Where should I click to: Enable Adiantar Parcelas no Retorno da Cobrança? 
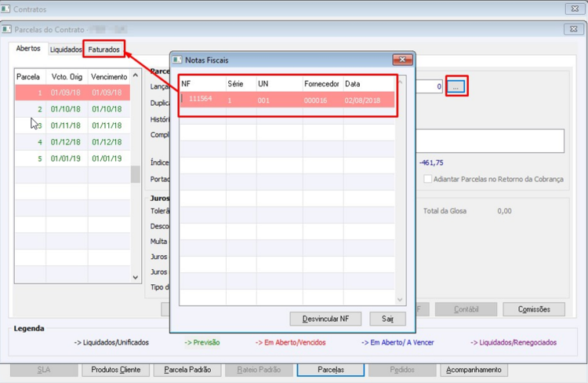(427, 179)
